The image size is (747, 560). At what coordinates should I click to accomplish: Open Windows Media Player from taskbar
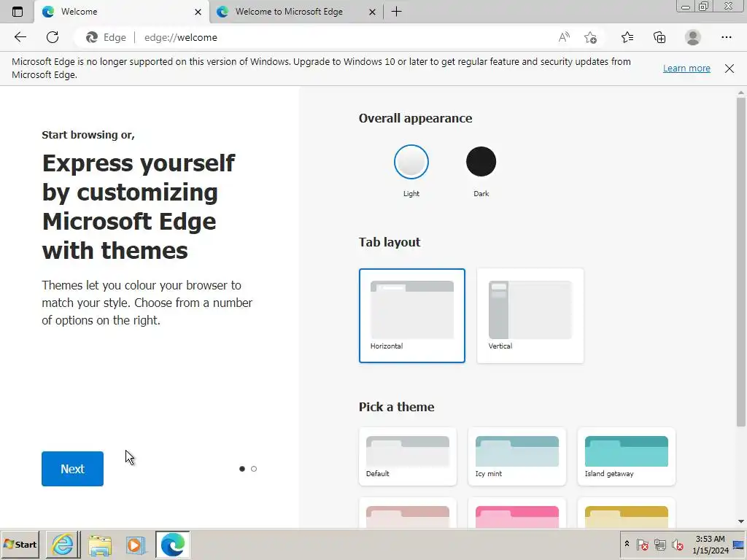pos(136,544)
